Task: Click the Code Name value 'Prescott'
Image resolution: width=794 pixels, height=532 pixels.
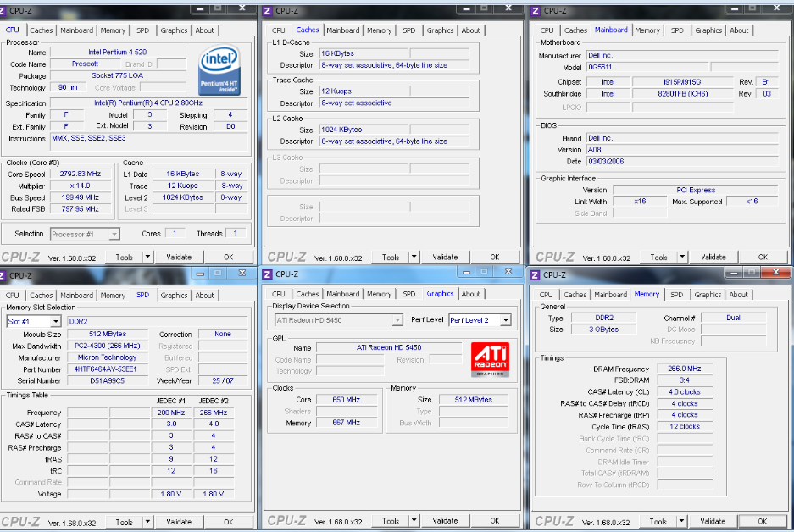Action: (85, 64)
